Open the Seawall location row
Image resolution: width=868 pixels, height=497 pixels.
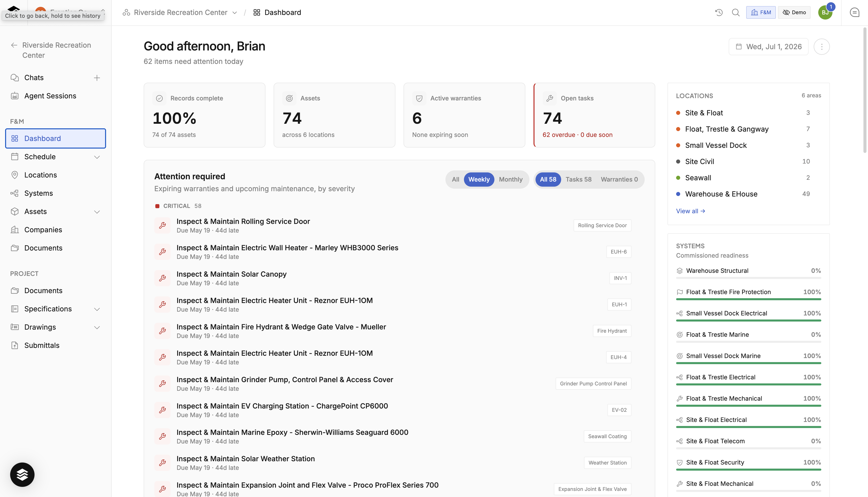click(748, 178)
